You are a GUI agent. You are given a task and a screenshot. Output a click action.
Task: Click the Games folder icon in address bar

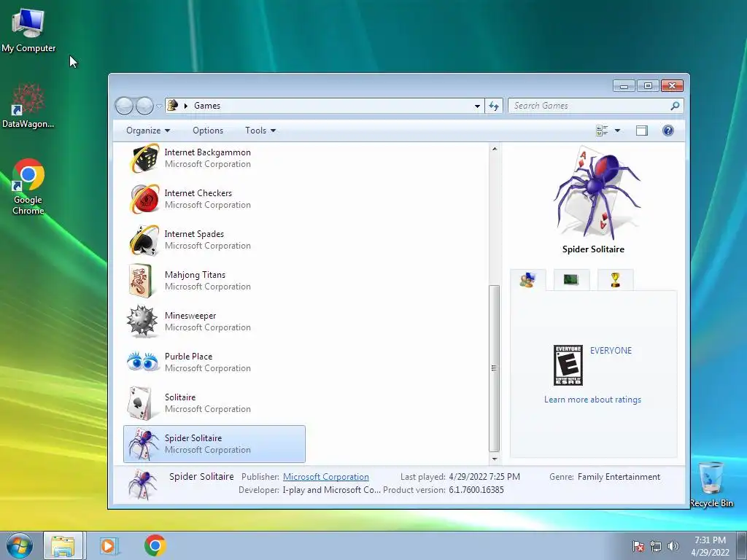pos(173,105)
